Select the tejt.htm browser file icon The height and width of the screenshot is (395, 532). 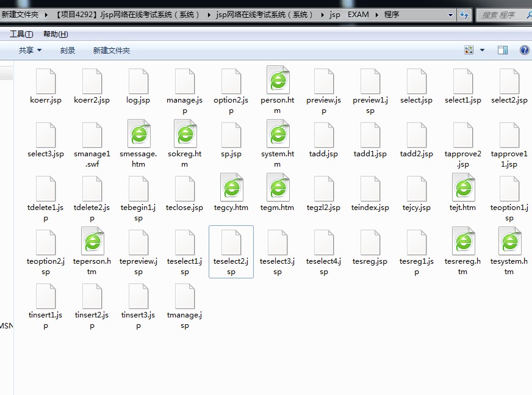pos(464,187)
